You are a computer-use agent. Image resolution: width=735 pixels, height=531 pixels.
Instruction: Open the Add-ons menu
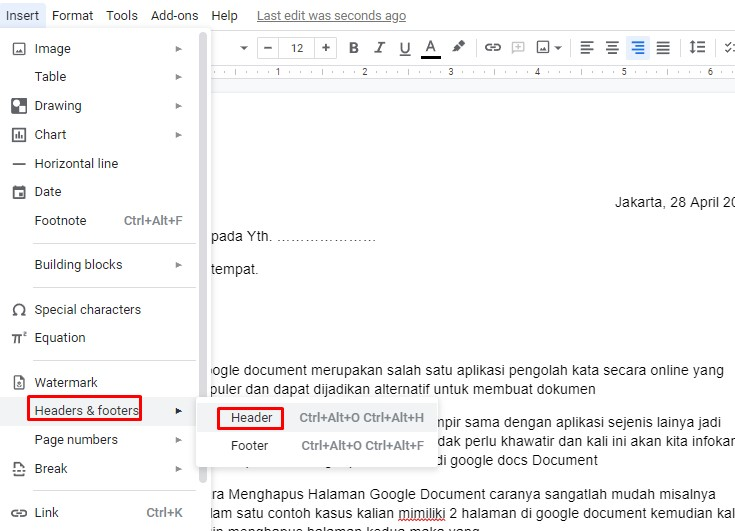coord(174,15)
